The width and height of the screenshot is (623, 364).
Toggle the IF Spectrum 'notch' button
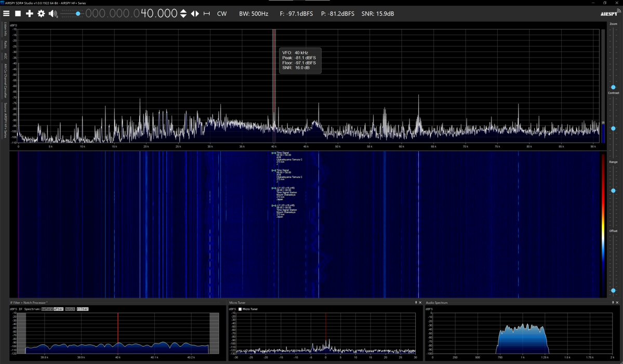[x=70, y=309]
